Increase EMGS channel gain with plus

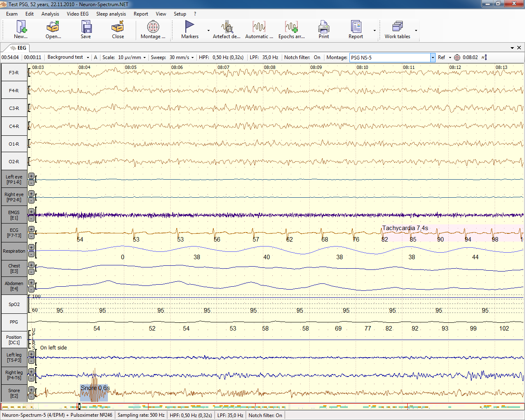31,212
